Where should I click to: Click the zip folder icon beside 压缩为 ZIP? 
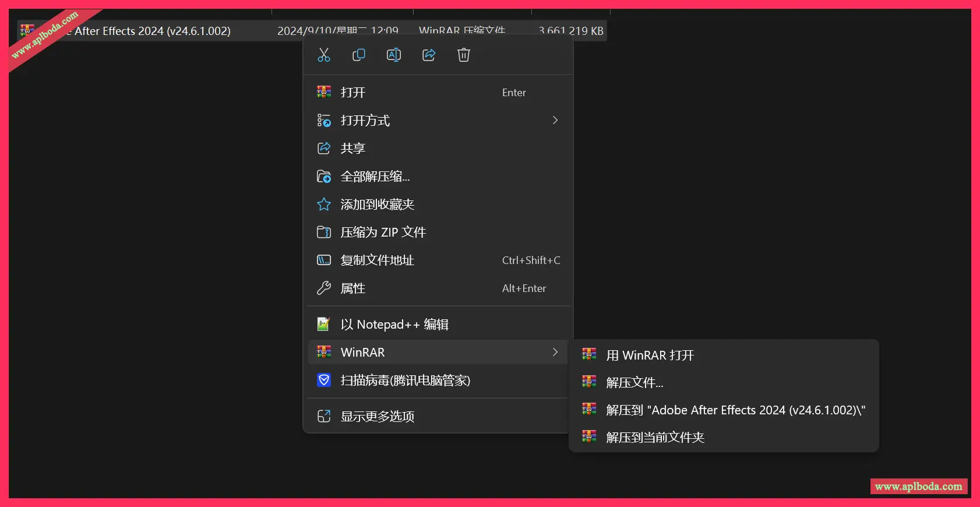(324, 232)
